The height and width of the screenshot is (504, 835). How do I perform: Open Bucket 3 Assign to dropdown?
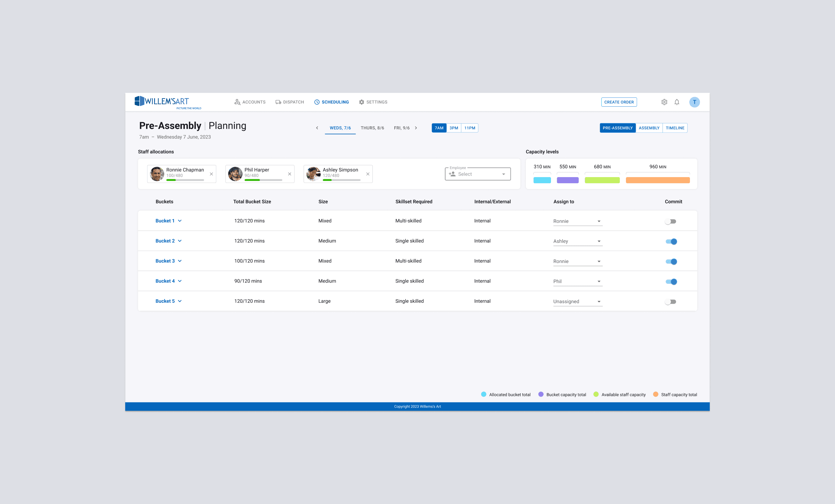click(578, 261)
